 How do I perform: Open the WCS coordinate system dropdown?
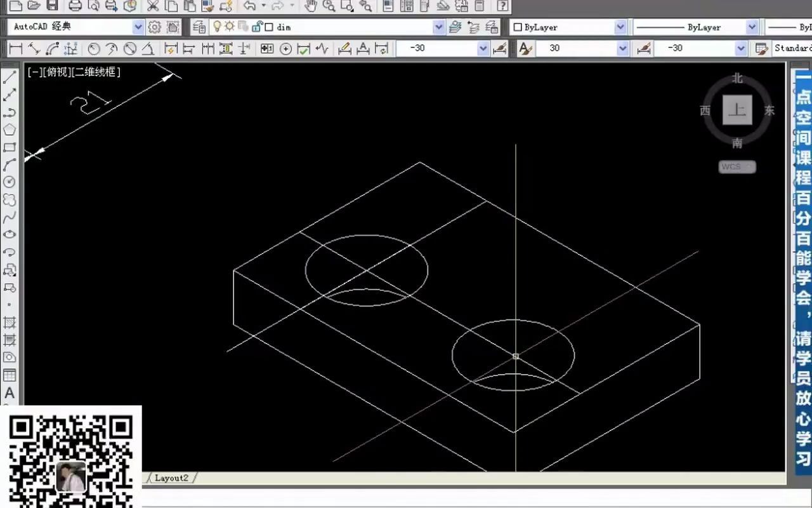click(737, 167)
